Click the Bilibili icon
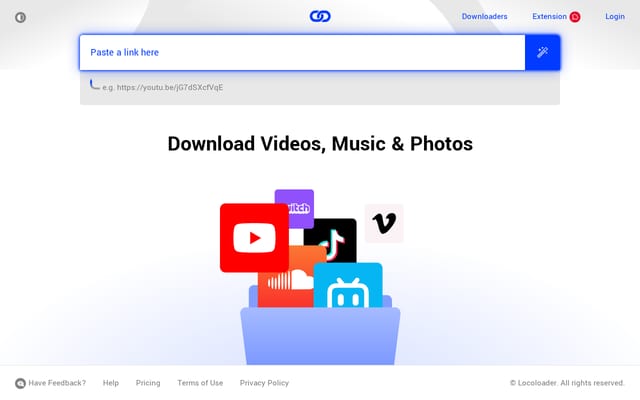 coord(348,285)
